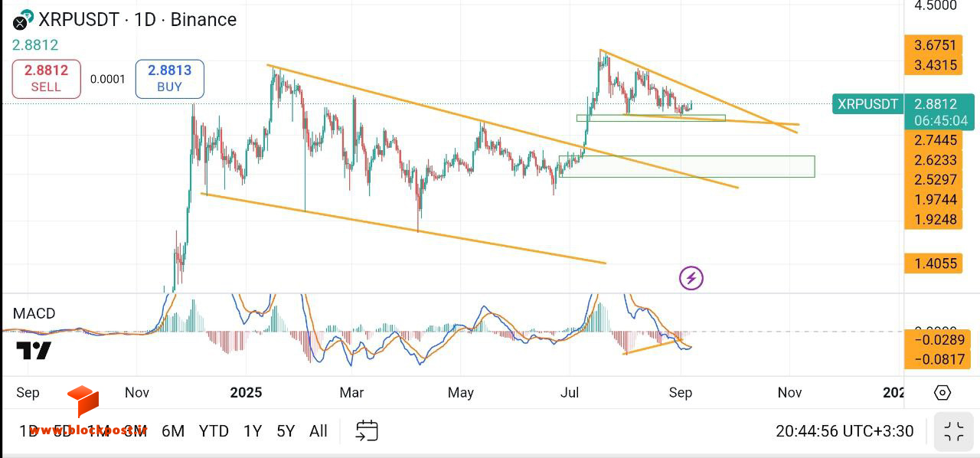This screenshot has width=980, height=458.
Task: Open chart settings hexagon icon
Action: pos(942,393)
